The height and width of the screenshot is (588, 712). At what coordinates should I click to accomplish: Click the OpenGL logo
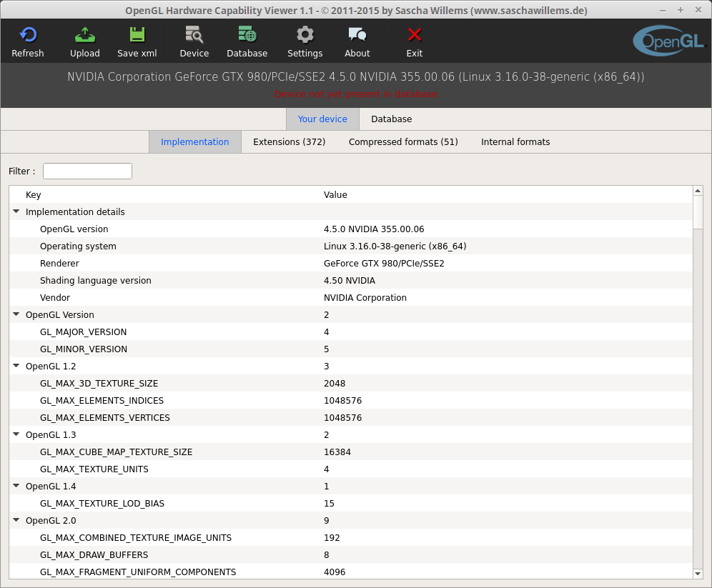pyautogui.click(x=668, y=41)
